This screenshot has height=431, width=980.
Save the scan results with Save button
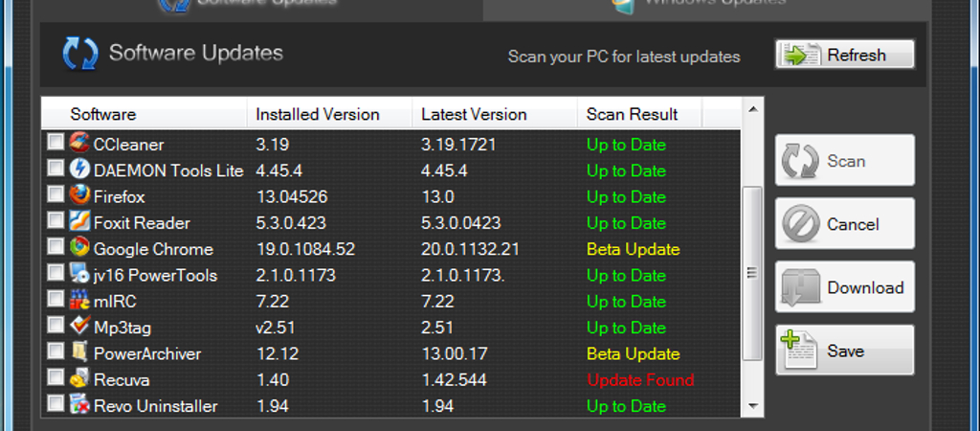pyautogui.click(x=845, y=351)
